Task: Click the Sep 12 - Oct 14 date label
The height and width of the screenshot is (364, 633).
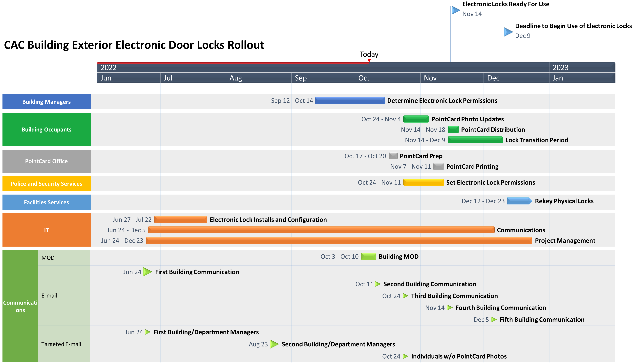Action: pos(292,101)
